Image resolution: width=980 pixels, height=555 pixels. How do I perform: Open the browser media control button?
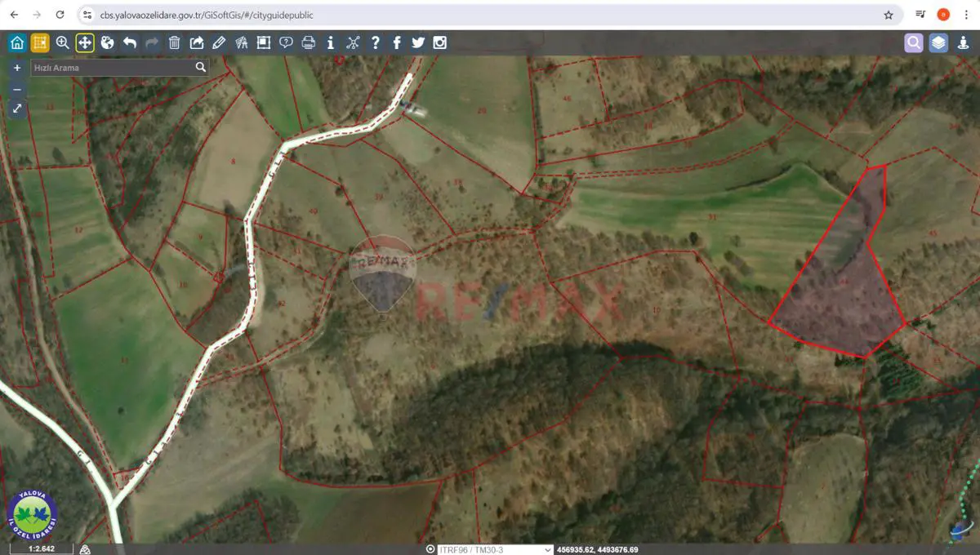[920, 15]
